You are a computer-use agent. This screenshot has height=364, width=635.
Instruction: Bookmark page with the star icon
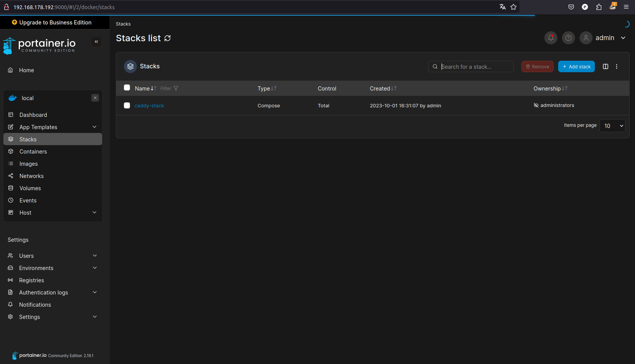[x=513, y=7]
